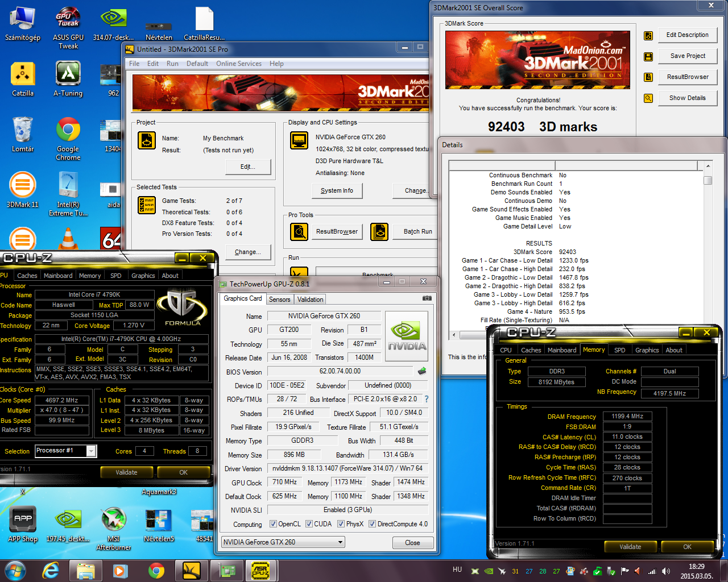Image resolution: width=728 pixels, height=582 pixels.
Task: Click the GPU-Z BIOS save icon
Action: tap(422, 371)
